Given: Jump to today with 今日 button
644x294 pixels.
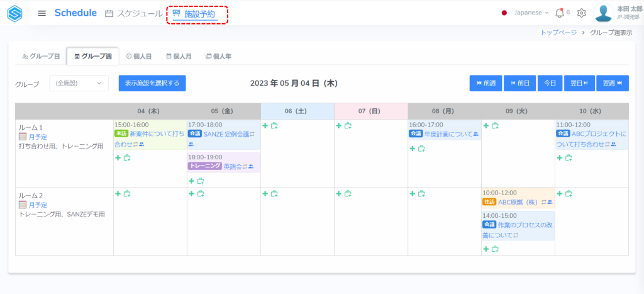Looking at the screenshot, I should click(x=550, y=83).
